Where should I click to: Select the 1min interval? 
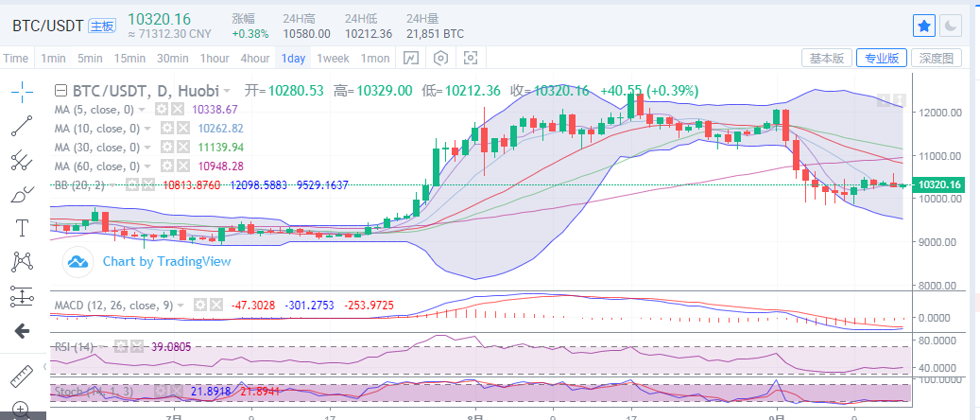53,59
